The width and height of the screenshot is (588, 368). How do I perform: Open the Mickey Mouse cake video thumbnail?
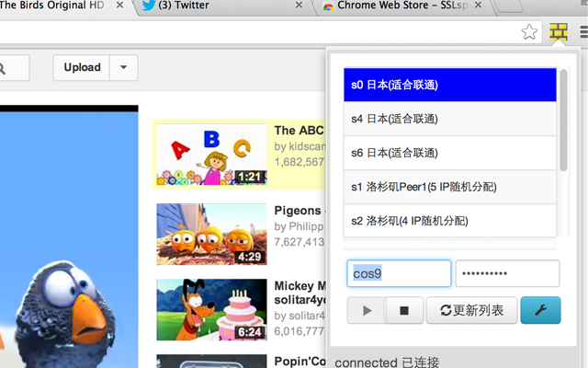click(211, 310)
